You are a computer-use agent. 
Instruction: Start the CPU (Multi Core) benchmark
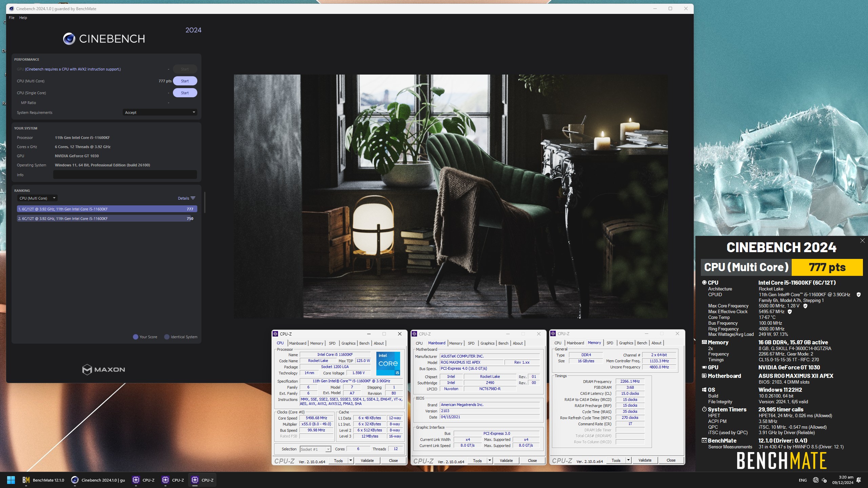pyautogui.click(x=185, y=81)
